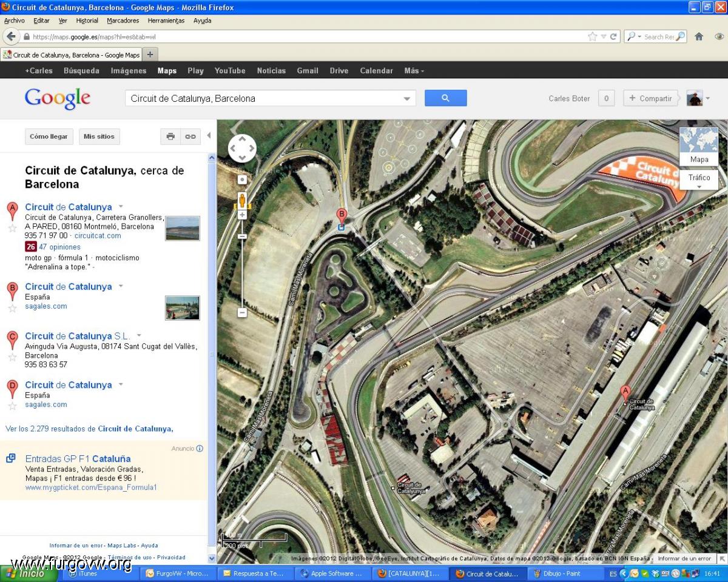
Task: Collapse the left results panel arrow
Action: 209,135
